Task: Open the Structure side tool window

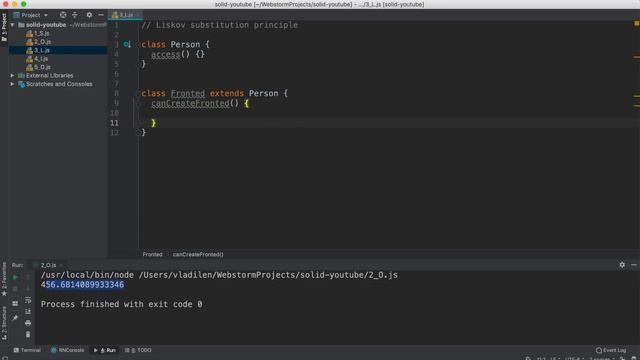Action: [4, 323]
